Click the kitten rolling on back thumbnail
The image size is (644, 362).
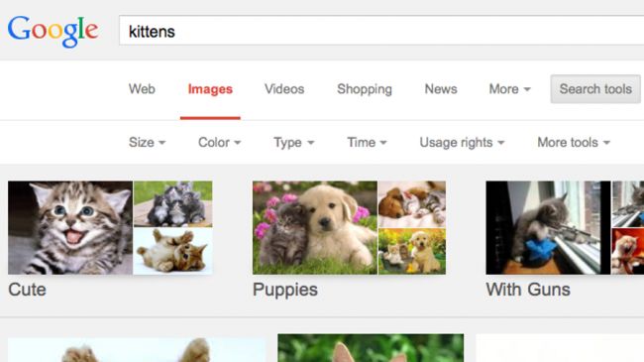(x=173, y=251)
